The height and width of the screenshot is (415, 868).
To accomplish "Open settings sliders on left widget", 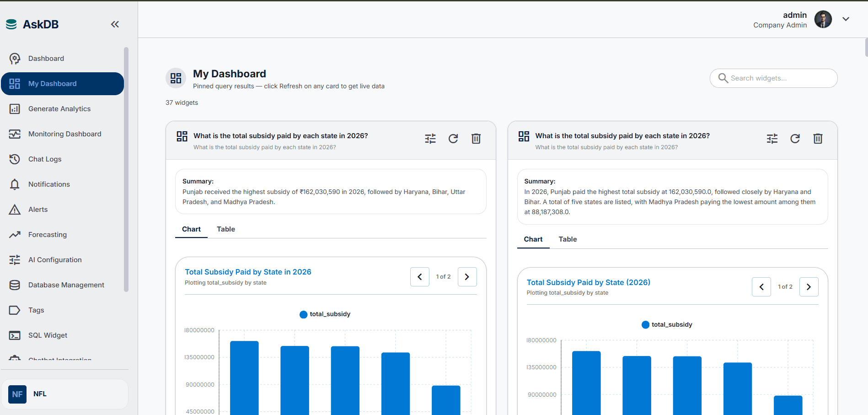I will 430,139.
